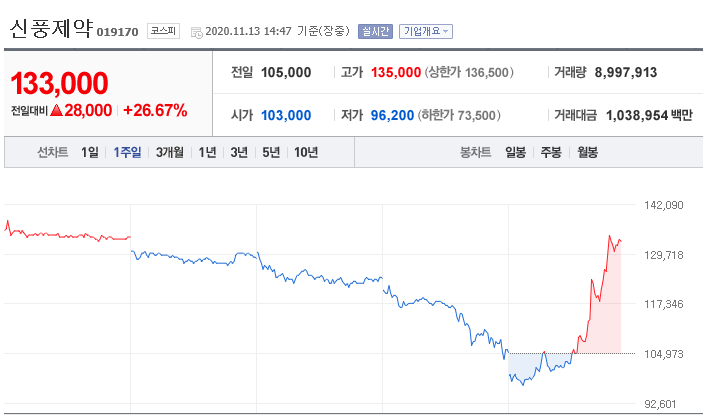The height and width of the screenshot is (415, 703).
Task: Click the stock code 019170
Action: coord(118,32)
